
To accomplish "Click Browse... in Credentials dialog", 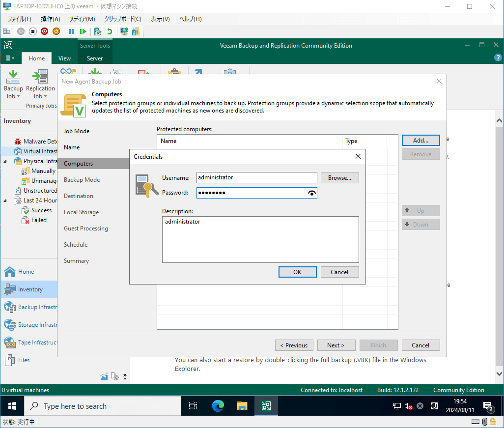I will (x=339, y=178).
